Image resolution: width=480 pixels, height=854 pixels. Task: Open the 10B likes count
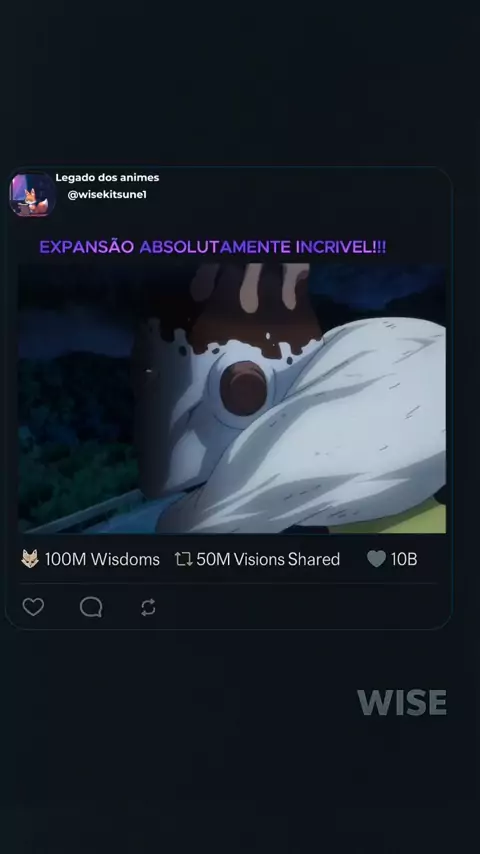404,559
